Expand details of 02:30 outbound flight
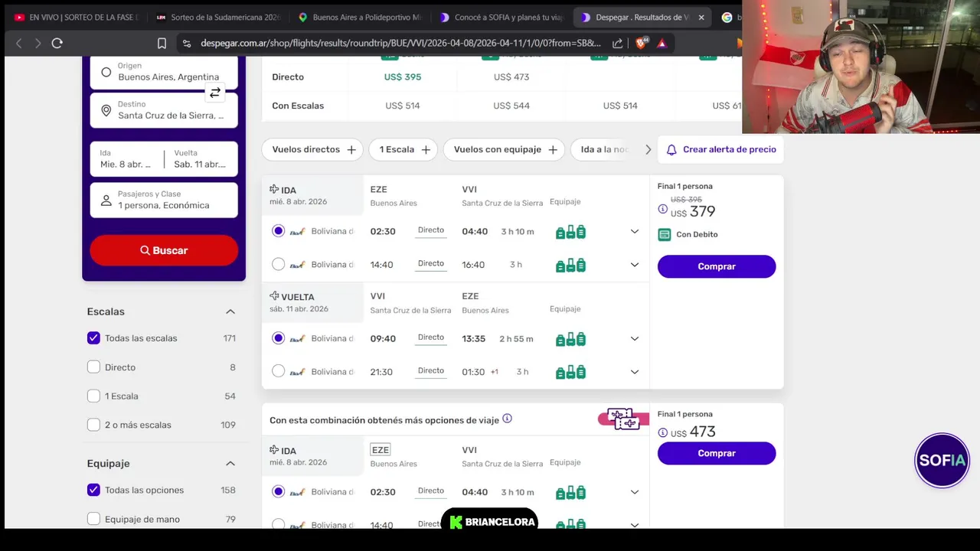 [634, 232]
